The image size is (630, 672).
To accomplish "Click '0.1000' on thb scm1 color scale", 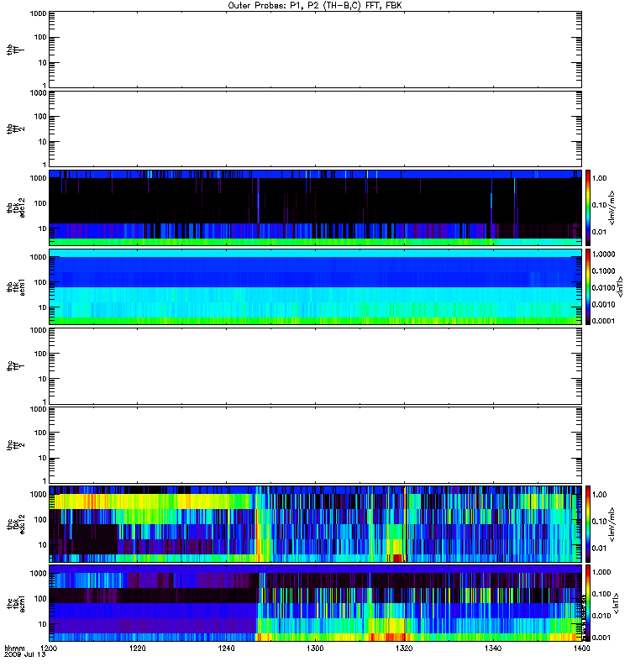I will 603,270.
